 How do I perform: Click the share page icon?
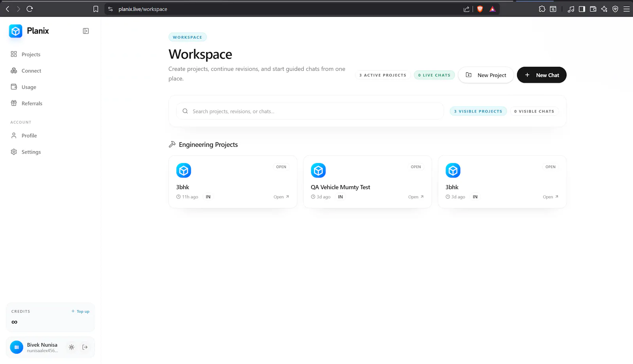[x=466, y=9]
